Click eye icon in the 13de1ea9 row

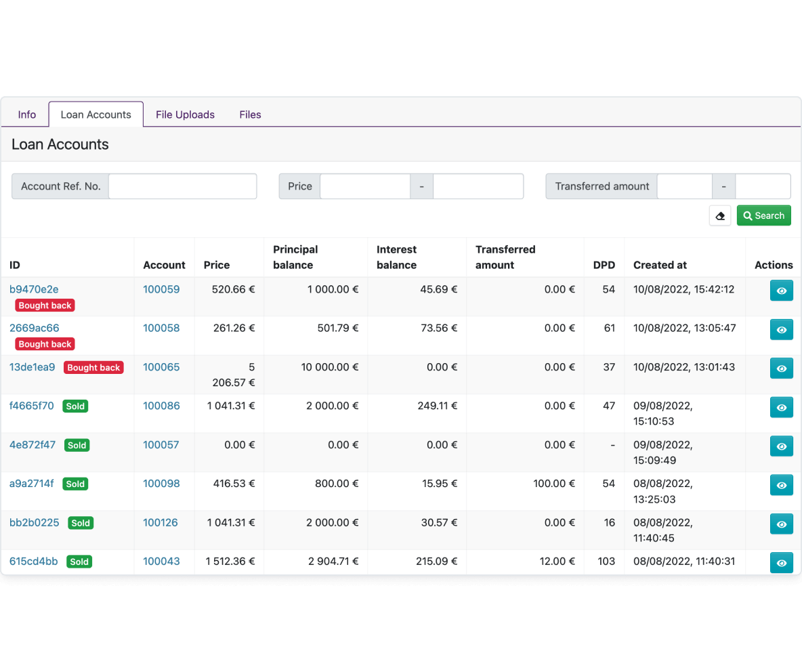pyautogui.click(x=781, y=369)
